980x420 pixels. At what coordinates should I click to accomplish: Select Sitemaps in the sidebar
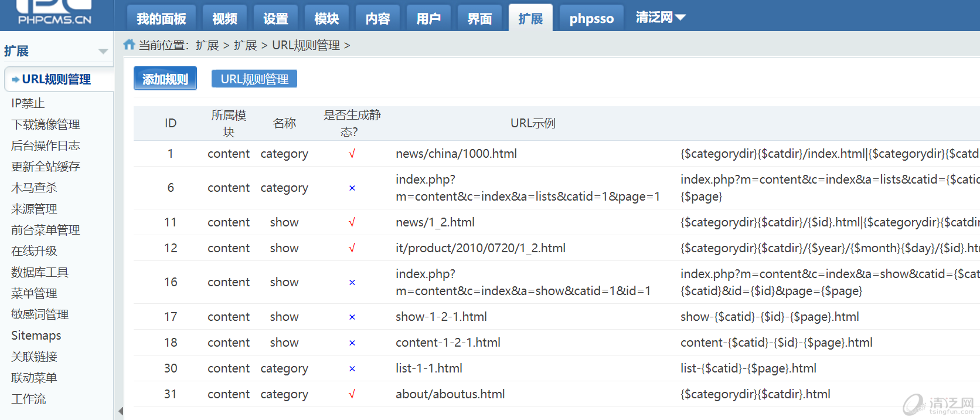tap(36, 336)
